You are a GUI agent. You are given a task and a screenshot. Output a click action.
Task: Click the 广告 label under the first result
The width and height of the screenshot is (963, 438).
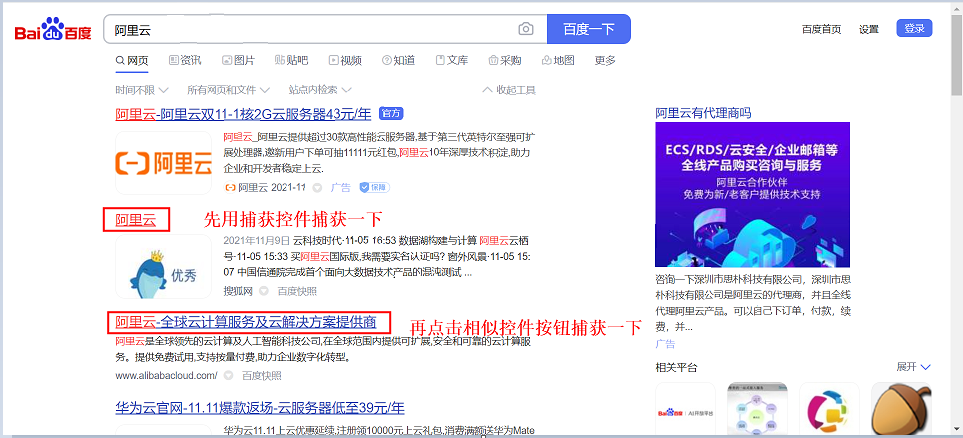click(x=340, y=187)
